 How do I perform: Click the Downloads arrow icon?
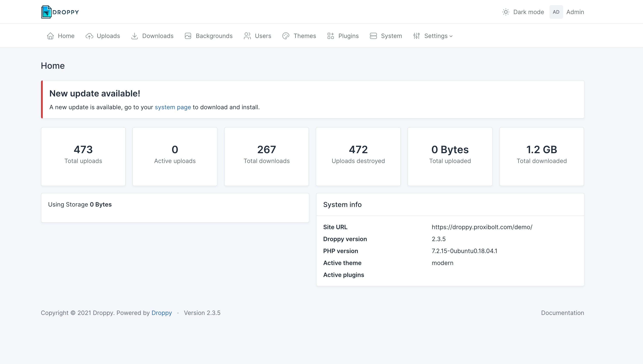[x=135, y=36]
